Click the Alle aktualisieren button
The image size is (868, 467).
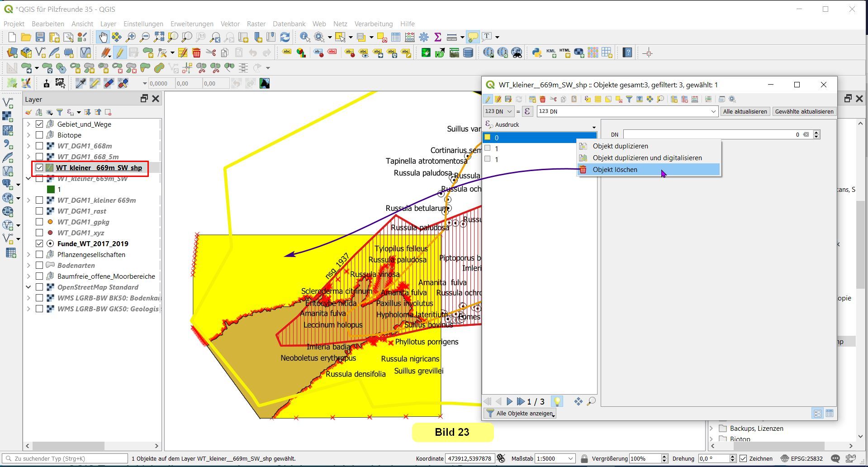point(745,111)
